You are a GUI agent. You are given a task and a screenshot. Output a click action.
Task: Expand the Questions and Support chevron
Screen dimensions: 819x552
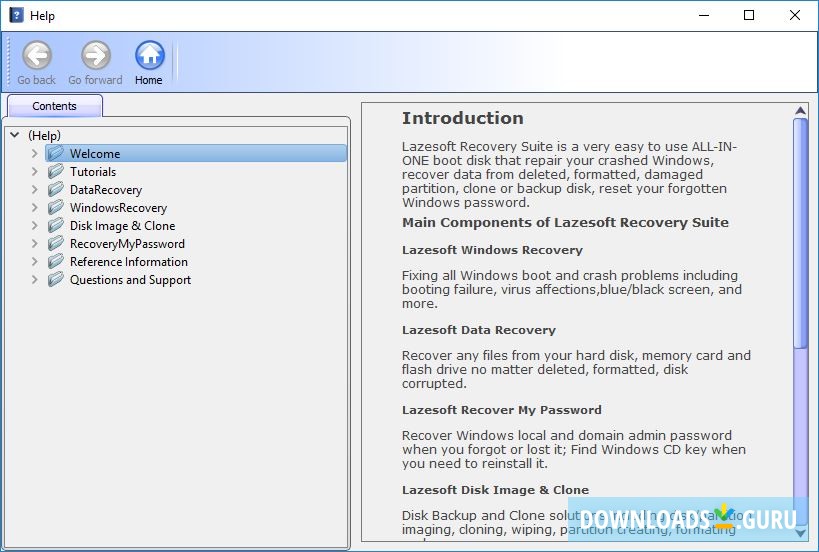tap(34, 279)
